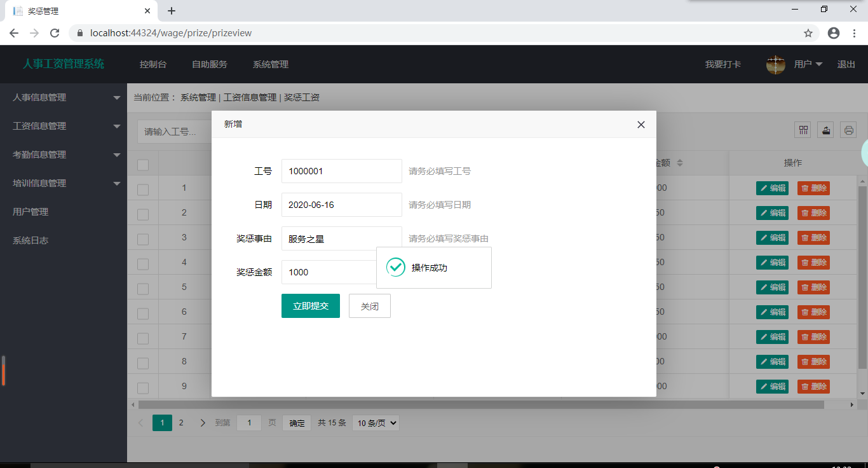The height and width of the screenshot is (468, 868).
Task: Check the checkbox for row 7
Action: [x=143, y=338]
